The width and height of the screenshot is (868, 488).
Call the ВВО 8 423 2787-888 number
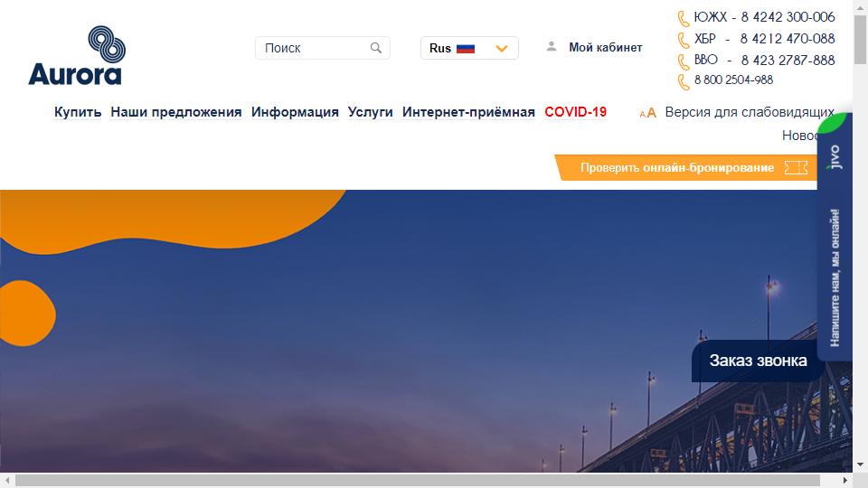pos(765,60)
